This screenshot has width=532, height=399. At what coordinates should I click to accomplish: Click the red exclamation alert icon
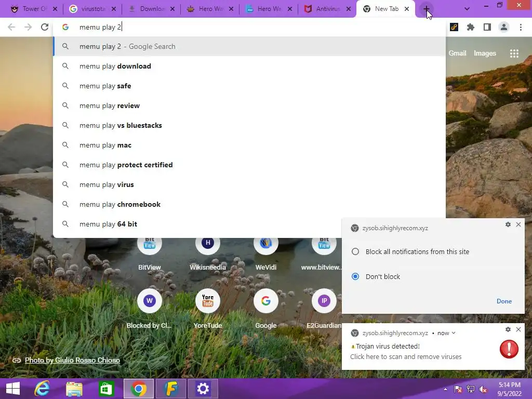[509, 349]
